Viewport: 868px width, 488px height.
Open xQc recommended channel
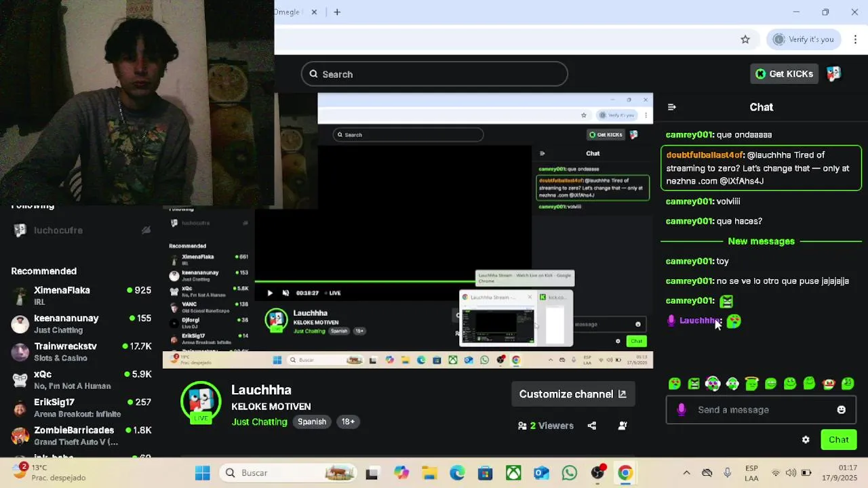(x=81, y=380)
